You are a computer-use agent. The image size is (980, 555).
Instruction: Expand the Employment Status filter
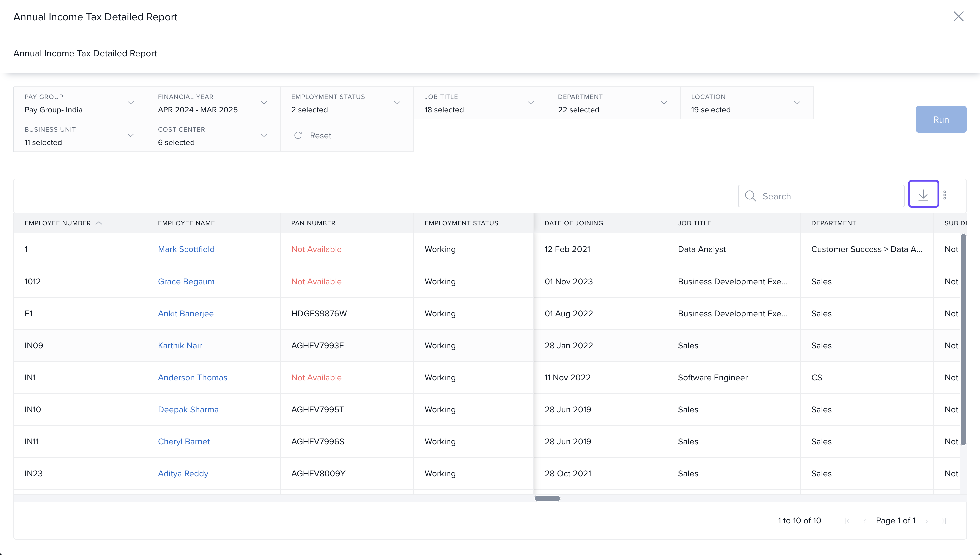tap(397, 103)
